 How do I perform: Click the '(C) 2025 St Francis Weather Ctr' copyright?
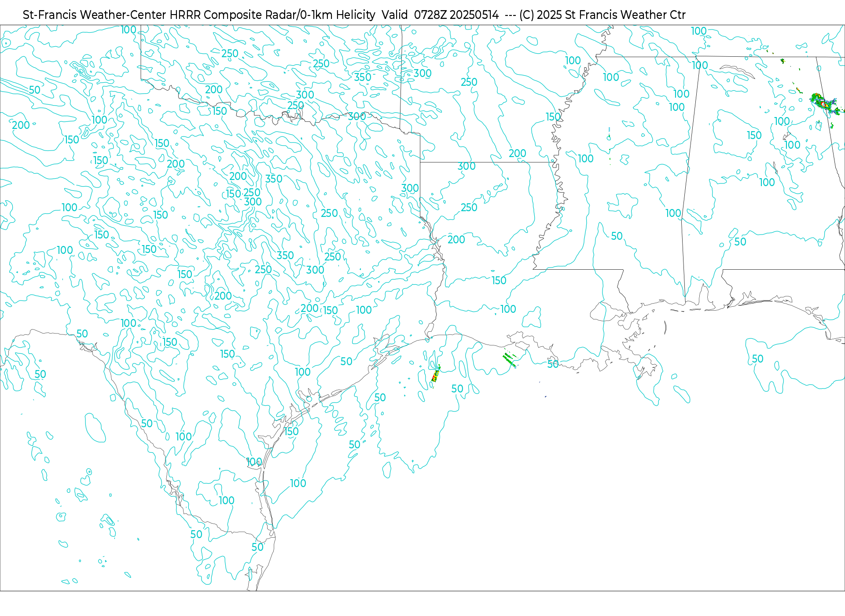coord(602,15)
